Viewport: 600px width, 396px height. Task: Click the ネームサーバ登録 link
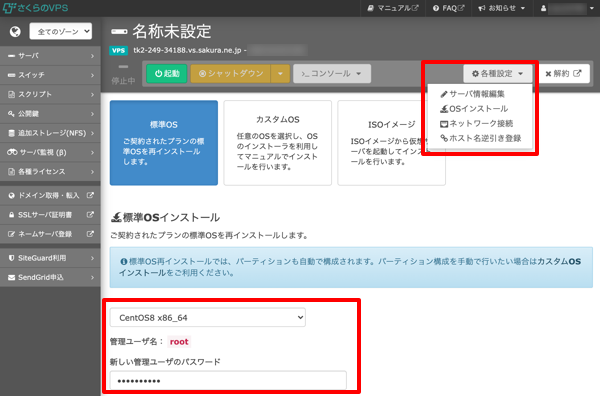(50, 234)
